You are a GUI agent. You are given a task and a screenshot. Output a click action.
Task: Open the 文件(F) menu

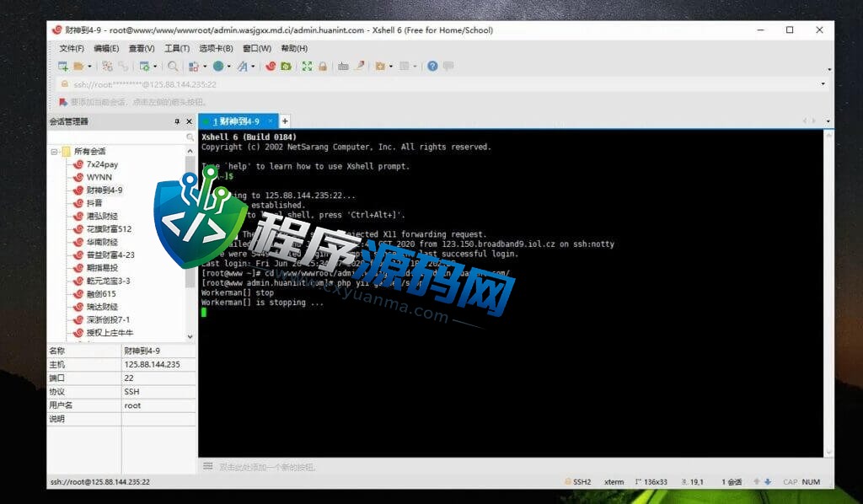(x=72, y=48)
